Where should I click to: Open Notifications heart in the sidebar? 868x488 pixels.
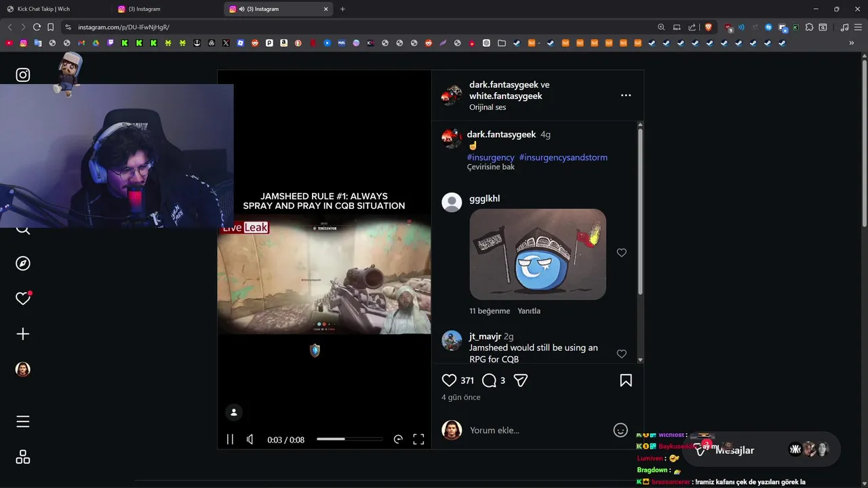[x=23, y=298]
